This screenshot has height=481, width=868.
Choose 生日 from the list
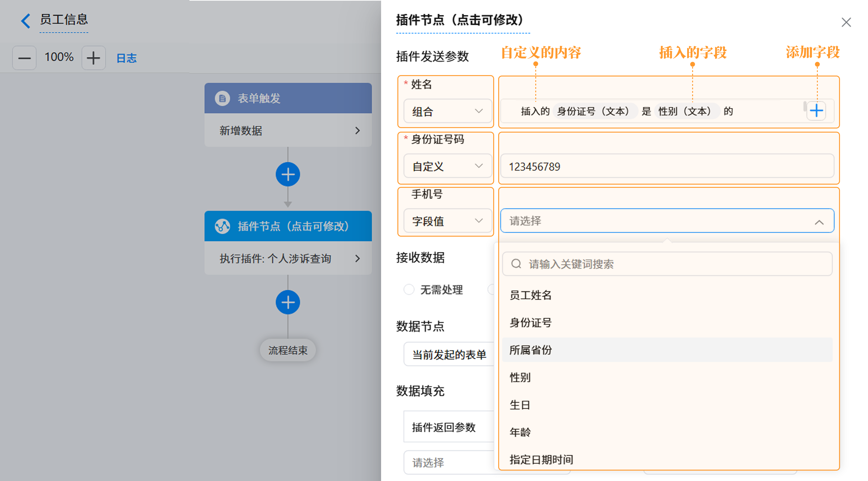click(x=667, y=405)
